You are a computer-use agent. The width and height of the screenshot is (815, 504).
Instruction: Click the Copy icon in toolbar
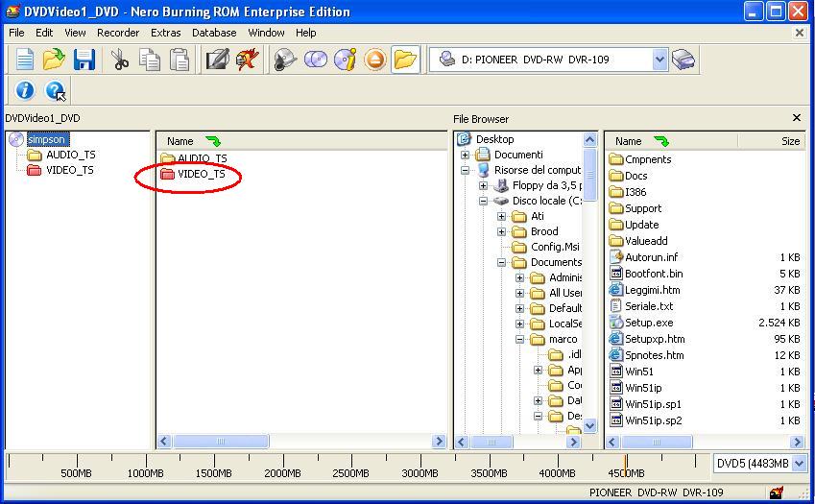click(150, 60)
